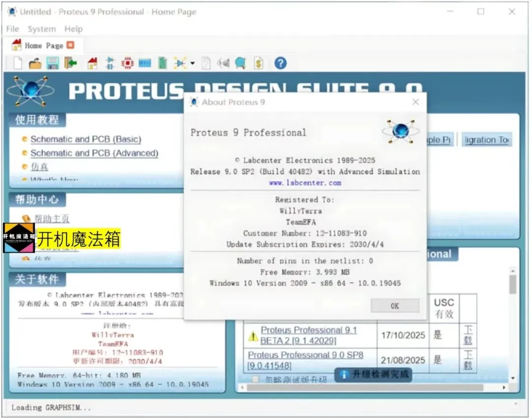
Task: Open the Gerber Viewer green board icon
Action: coord(163,64)
